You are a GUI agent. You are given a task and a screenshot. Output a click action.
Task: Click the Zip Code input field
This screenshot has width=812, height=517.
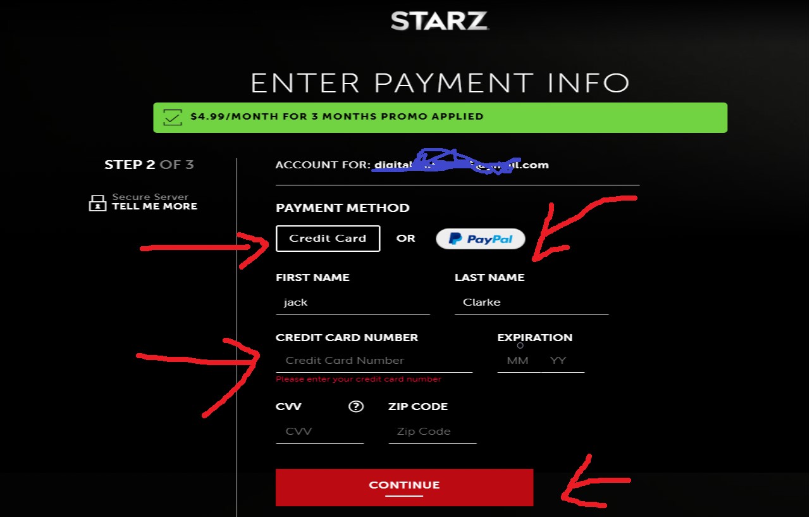pyautogui.click(x=433, y=432)
